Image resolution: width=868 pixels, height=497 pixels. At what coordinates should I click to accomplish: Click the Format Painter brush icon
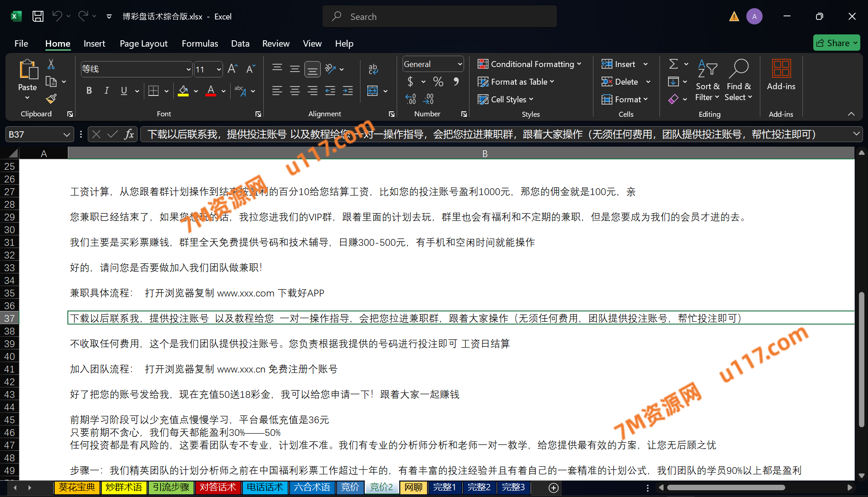click(x=51, y=99)
